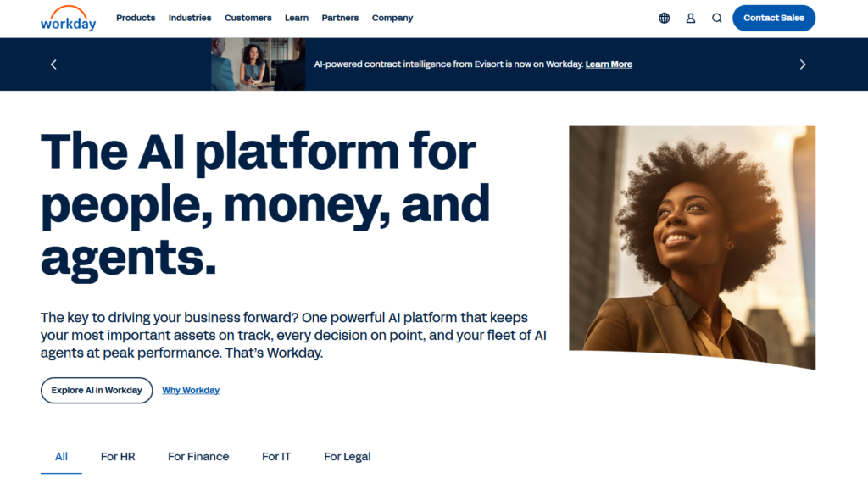Screen dimensions: 868x484
Task: Click the banner meeting photo thumbnail
Action: 258,64
